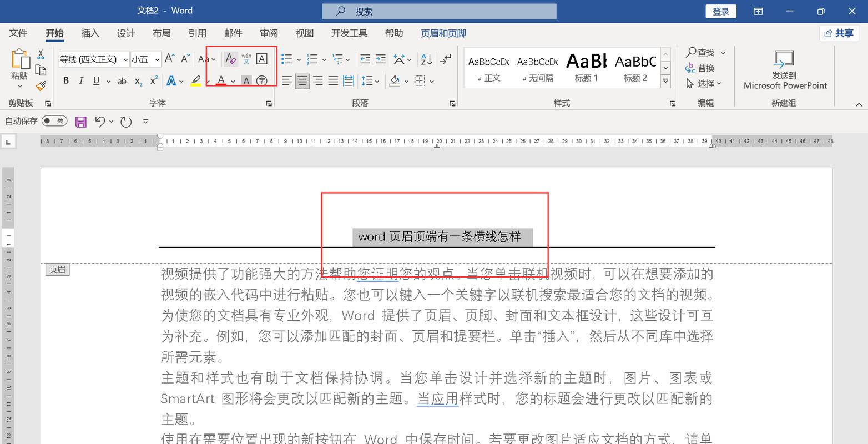Activate the Format Painter brush
This screenshot has height=444, width=868.
(41, 86)
